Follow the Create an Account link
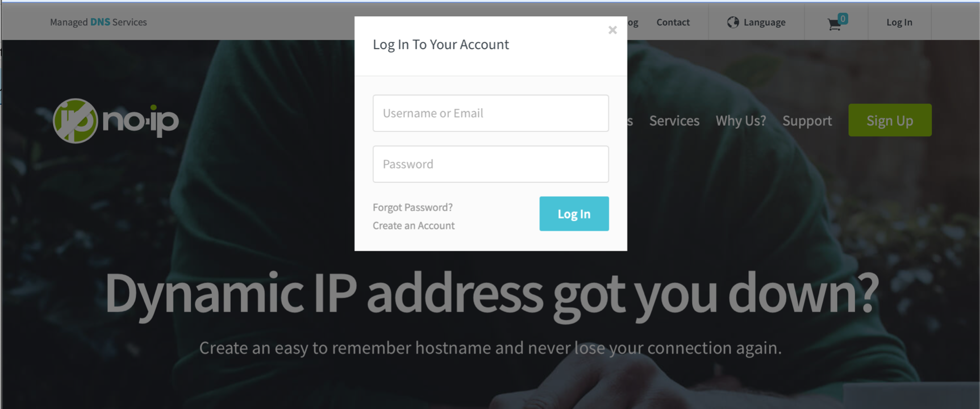The width and height of the screenshot is (980, 409). pos(413,226)
